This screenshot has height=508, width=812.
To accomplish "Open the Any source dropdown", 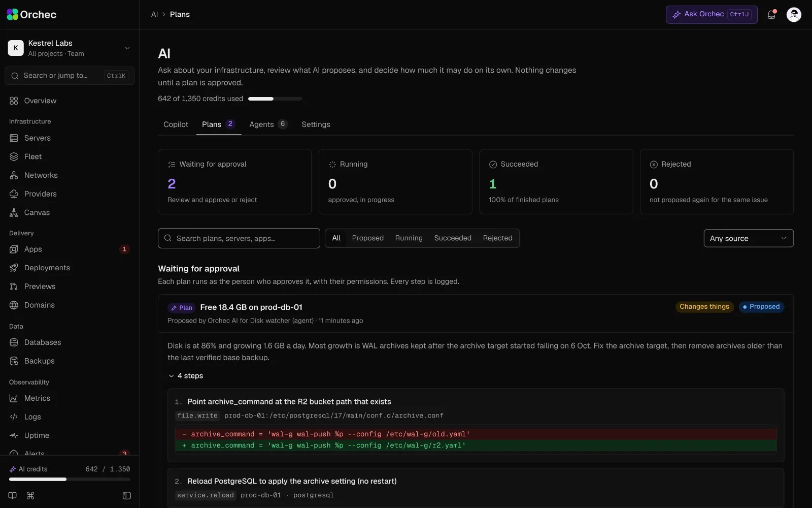I will point(749,238).
